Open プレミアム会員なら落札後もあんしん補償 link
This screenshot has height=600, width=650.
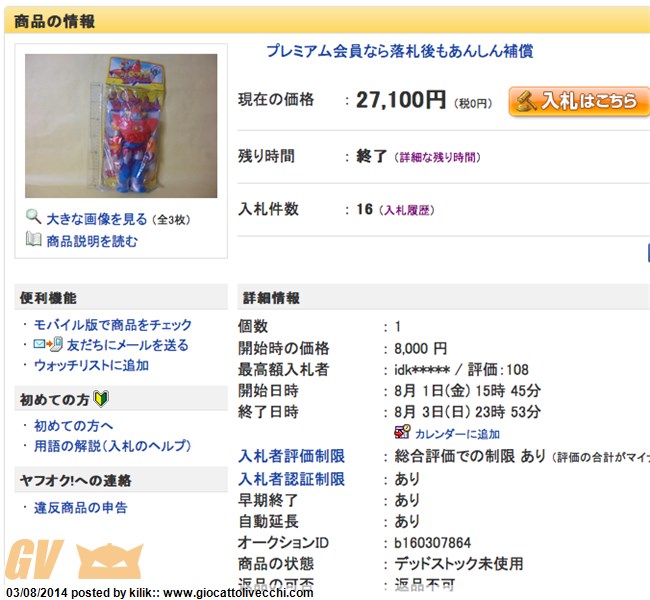pos(400,51)
